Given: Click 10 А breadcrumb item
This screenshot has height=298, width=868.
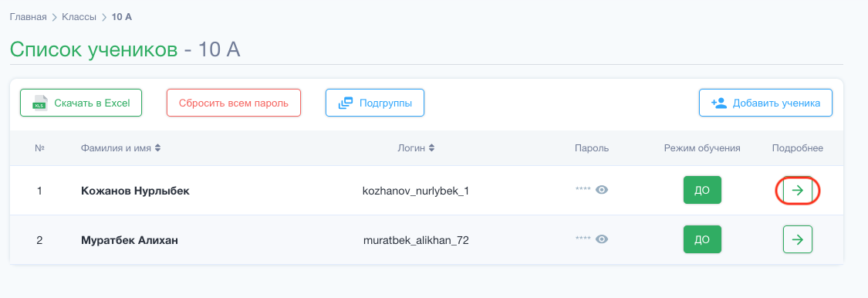Looking at the screenshot, I should 122,17.
